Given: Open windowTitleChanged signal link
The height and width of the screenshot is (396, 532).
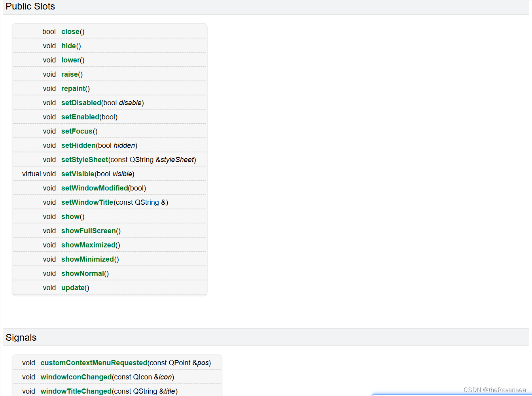Looking at the screenshot, I should pyautogui.click(x=76, y=391).
